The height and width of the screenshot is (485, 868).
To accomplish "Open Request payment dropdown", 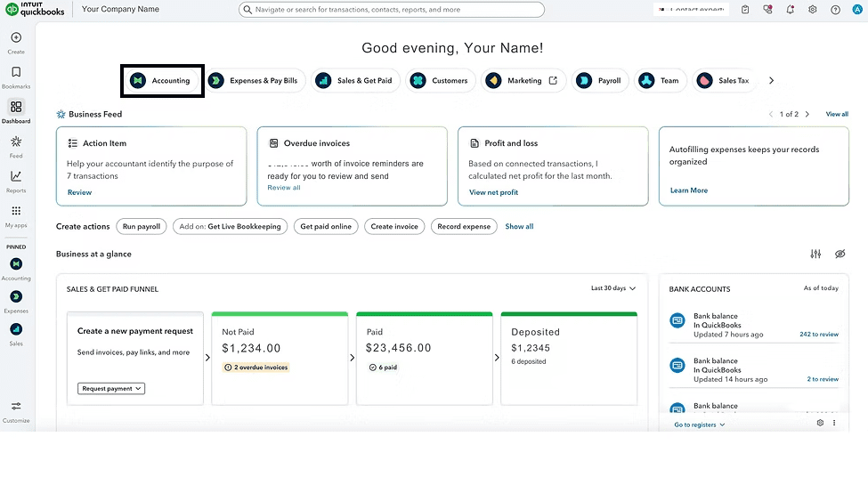I will click(x=111, y=389).
